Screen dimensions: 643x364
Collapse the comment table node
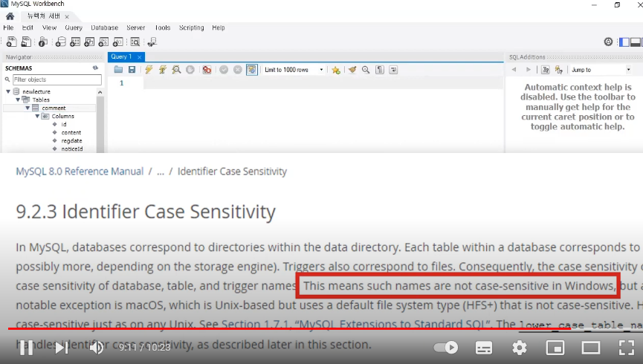(x=28, y=108)
